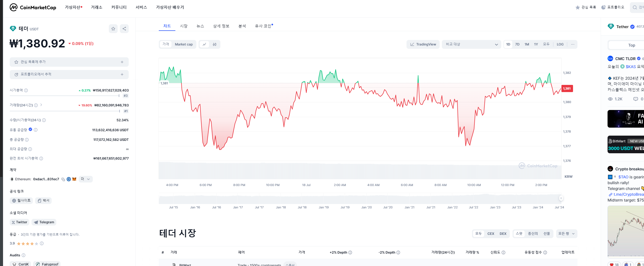Click the info icon beside 시가총액
The width and height of the screenshot is (644, 266).
(26, 90)
